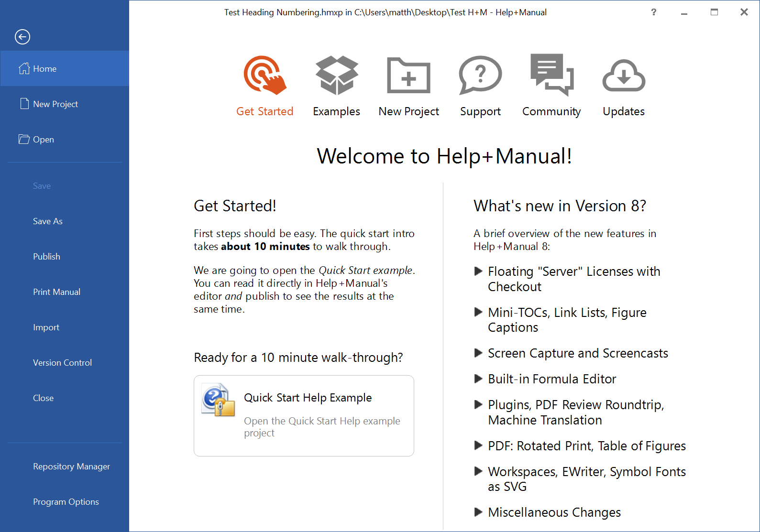Image resolution: width=760 pixels, height=532 pixels.
Task: Click "Open the Quick Start Help example project" text
Action: tap(322, 427)
